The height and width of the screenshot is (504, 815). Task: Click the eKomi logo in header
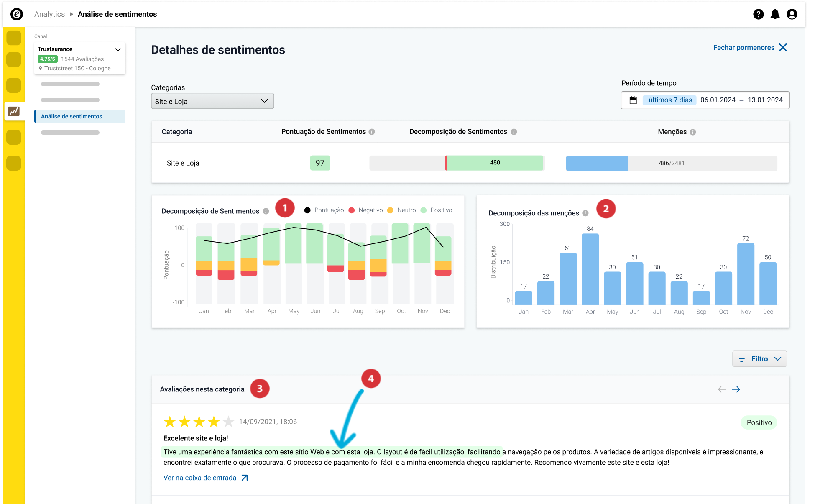[17, 14]
